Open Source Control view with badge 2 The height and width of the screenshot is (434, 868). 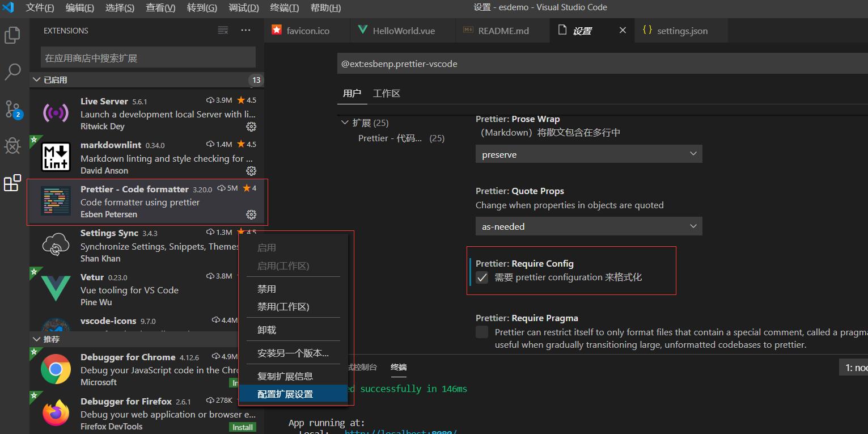pyautogui.click(x=12, y=109)
